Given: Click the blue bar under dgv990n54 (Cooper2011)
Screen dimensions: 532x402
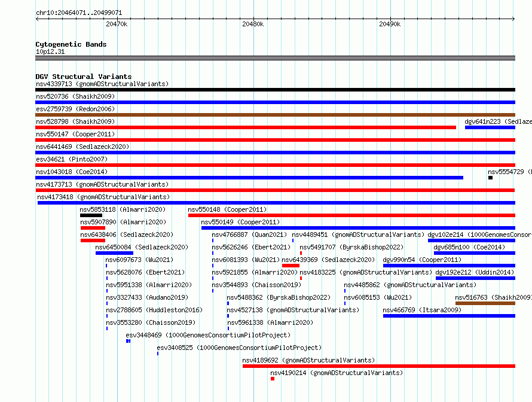Looking at the screenshot, I should 450,266.
